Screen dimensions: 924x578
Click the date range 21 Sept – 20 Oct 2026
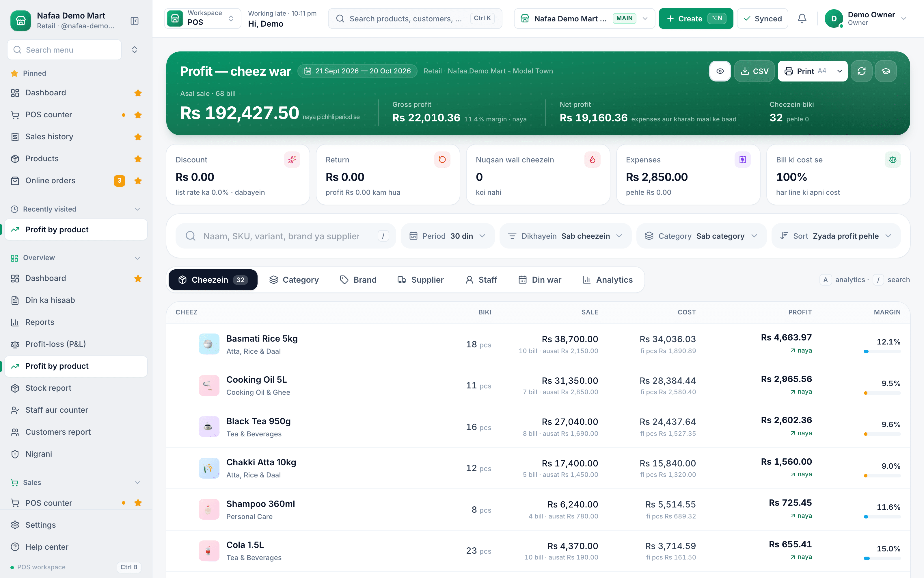(357, 71)
